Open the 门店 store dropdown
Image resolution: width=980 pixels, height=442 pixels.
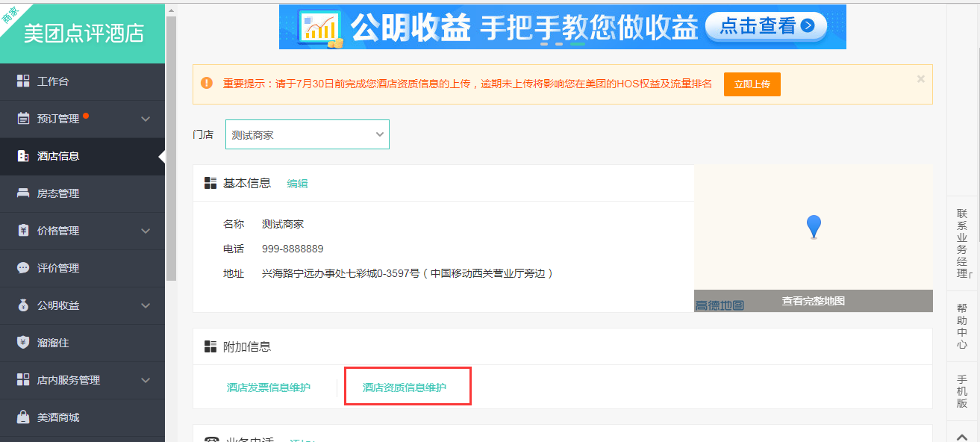point(308,134)
